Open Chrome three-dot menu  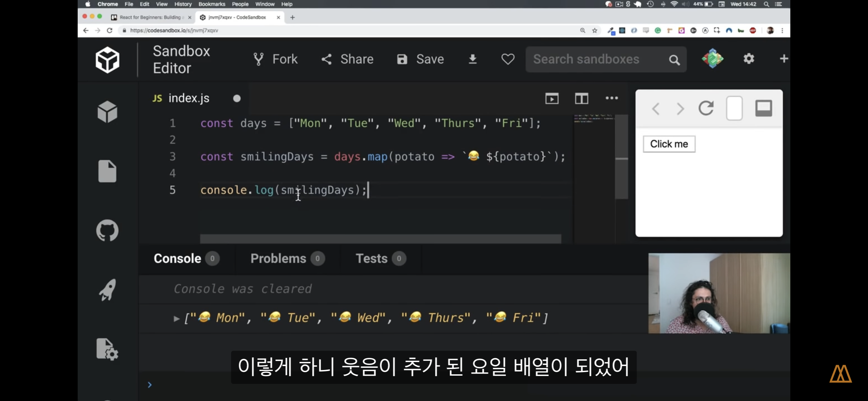pyautogui.click(x=782, y=30)
